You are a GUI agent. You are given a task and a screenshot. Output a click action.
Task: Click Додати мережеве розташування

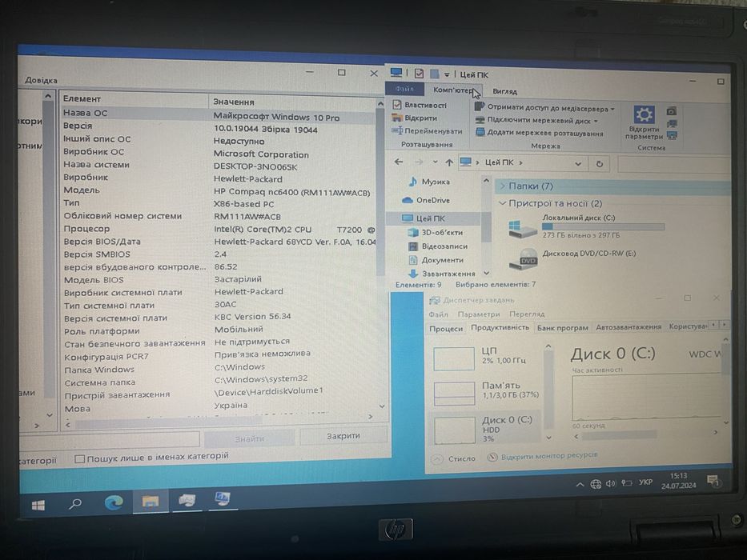pyautogui.click(x=540, y=134)
